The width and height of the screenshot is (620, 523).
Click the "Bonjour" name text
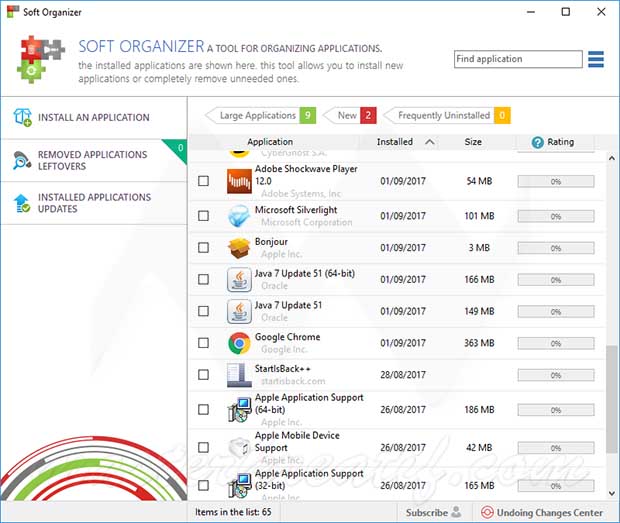[271, 242]
